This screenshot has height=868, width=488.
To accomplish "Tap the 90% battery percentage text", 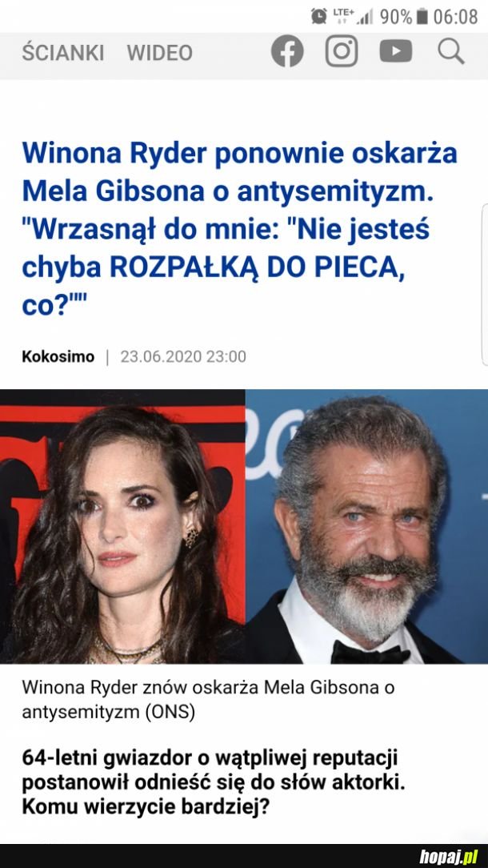I will click(396, 17).
